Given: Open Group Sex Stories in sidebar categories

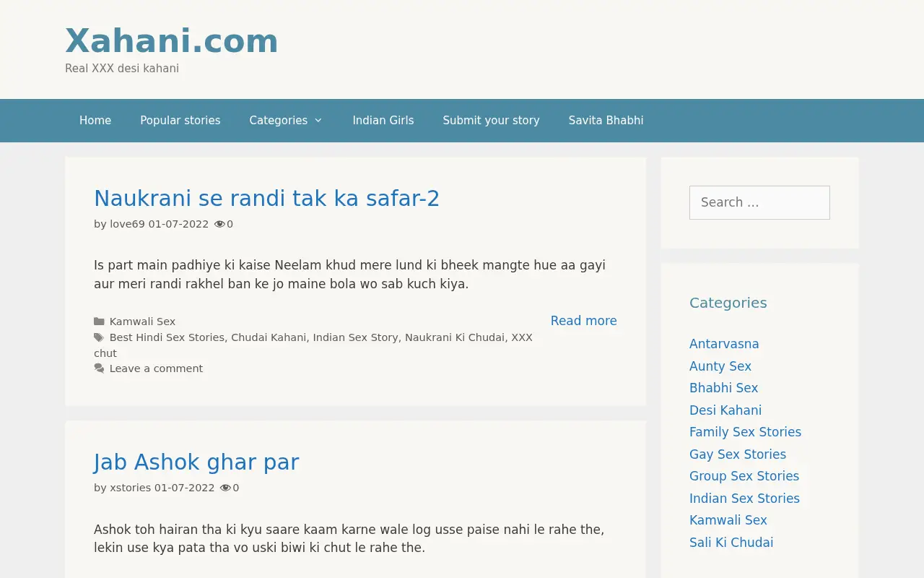Looking at the screenshot, I should pyautogui.click(x=744, y=476).
